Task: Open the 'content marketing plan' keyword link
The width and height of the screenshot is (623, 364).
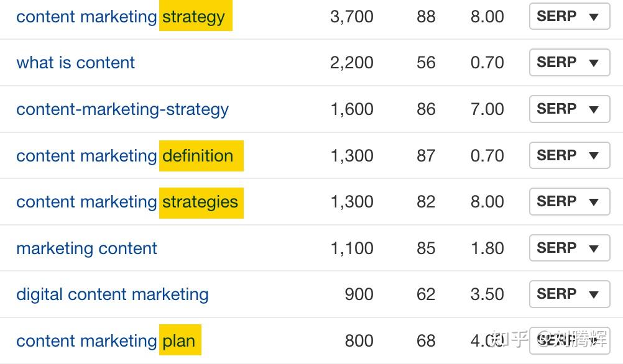Action: point(86,341)
